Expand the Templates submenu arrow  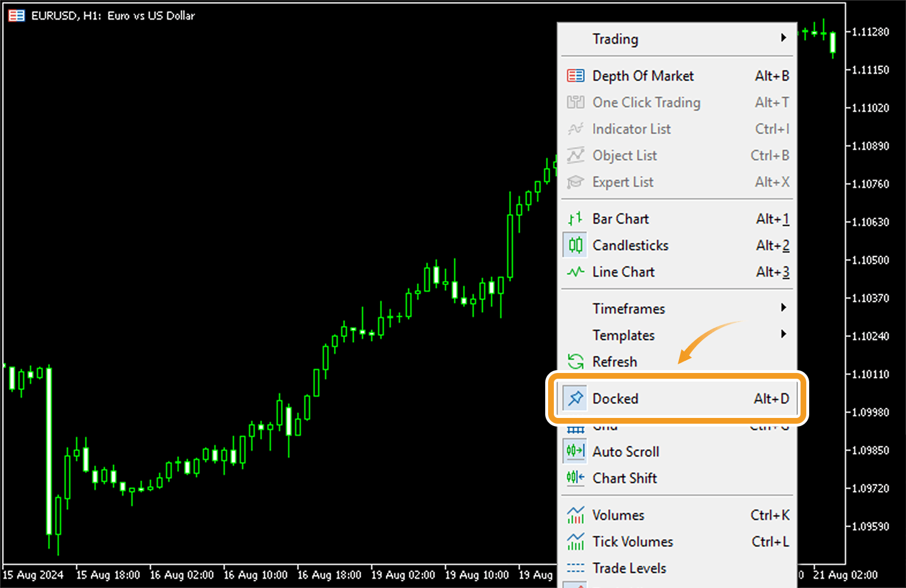pos(783,334)
